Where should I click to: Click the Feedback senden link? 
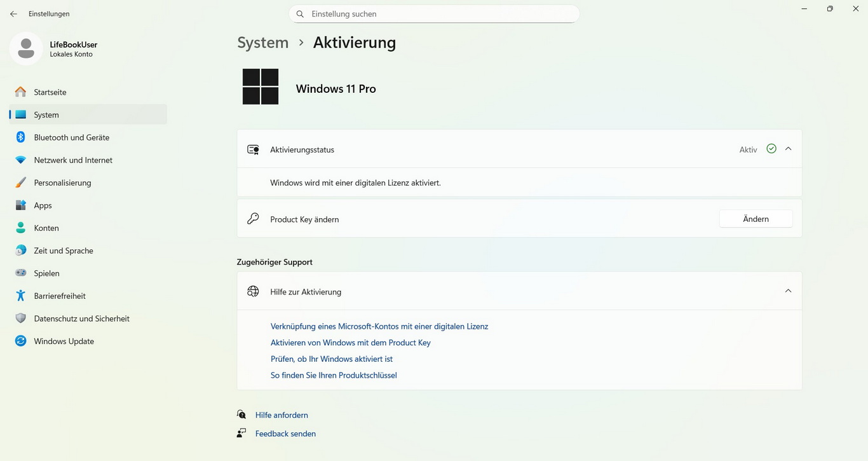(285, 434)
